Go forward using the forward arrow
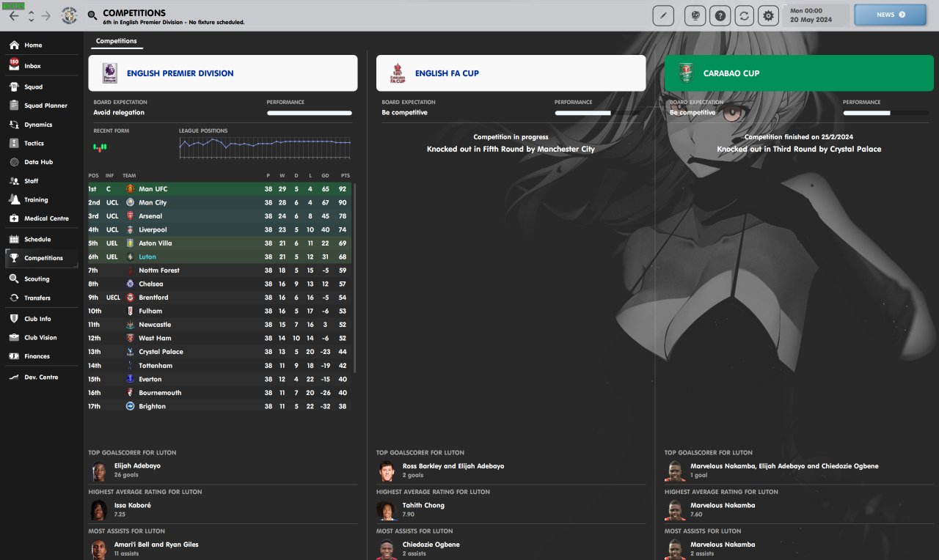939x560 pixels. (46, 15)
